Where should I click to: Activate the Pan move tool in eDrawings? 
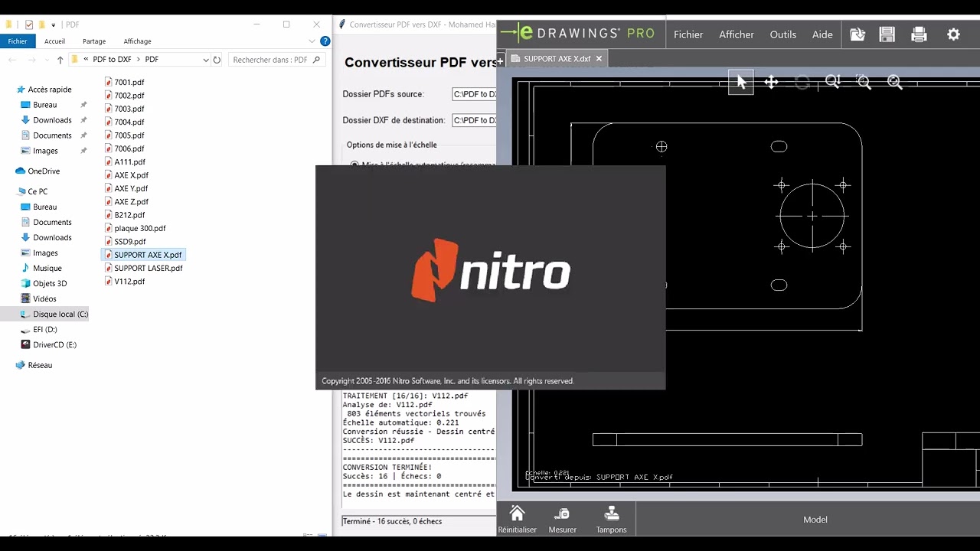771,82
